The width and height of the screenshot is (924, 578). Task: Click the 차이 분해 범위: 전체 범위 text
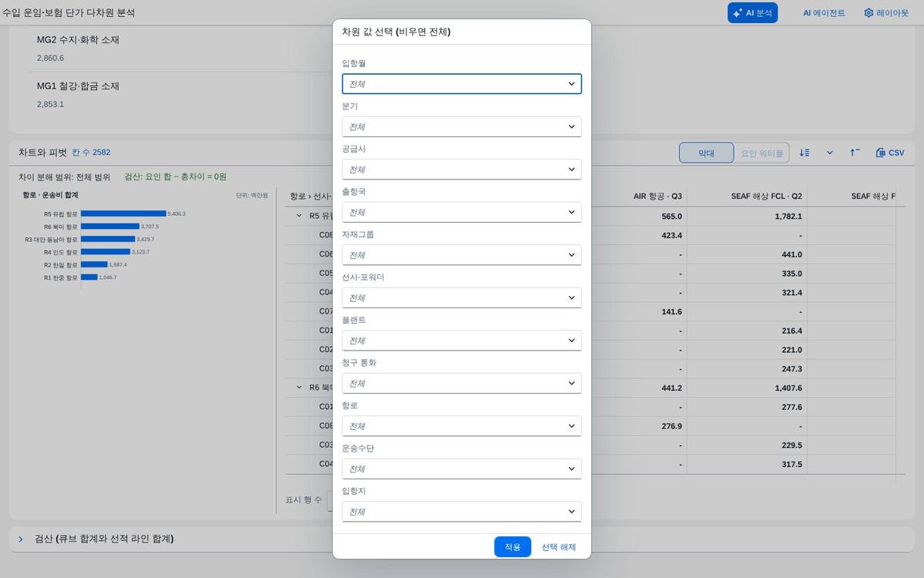tap(65, 176)
